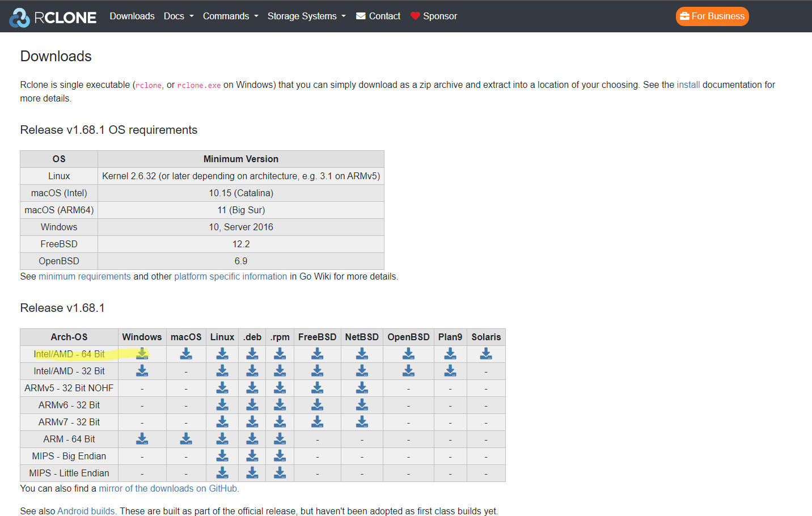The image size is (812, 516).
Task: Click the FreeBSD column header
Action: tap(318, 337)
